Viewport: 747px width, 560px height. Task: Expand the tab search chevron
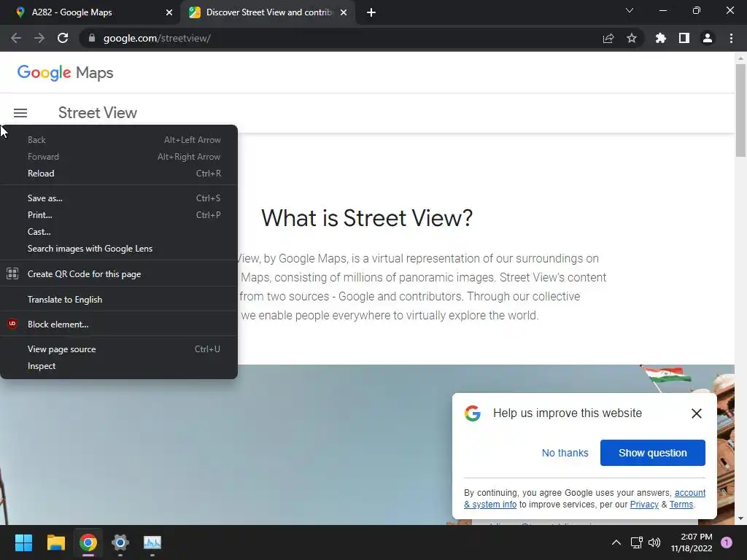click(x=630, y=10)
